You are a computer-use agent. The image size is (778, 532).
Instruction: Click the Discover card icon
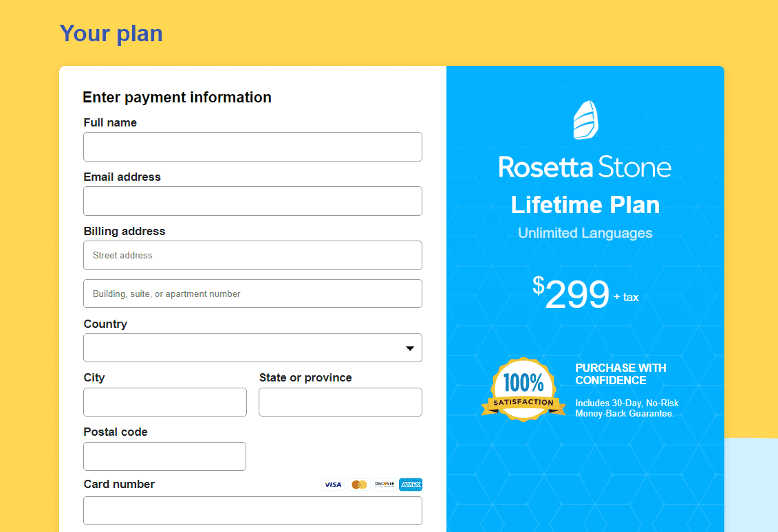(x=385, y=485)
